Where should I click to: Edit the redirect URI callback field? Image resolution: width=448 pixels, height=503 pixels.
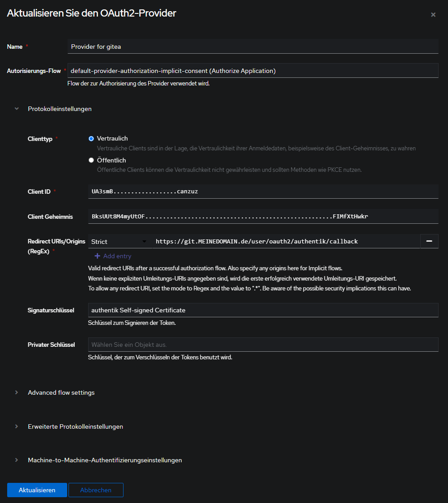[x=286, y=242]
